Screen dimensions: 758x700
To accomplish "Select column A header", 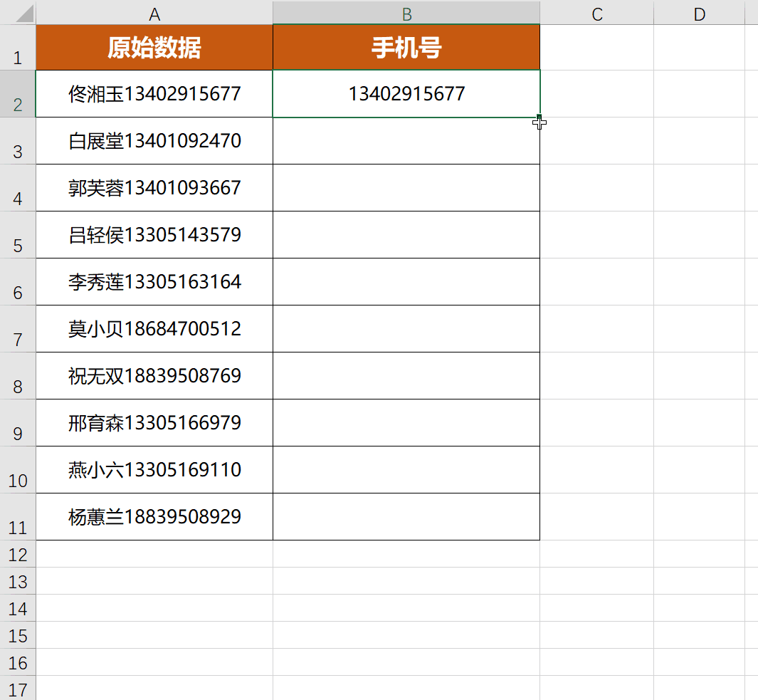I will (x=154, y=12).
